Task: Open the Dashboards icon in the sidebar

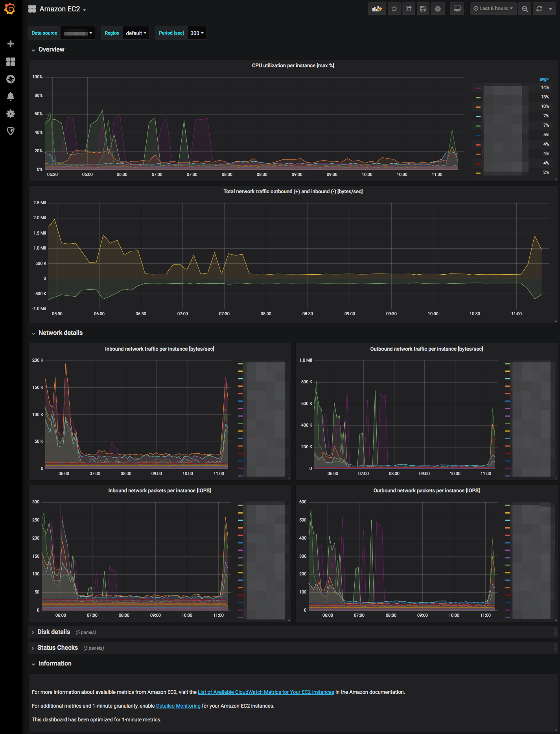Action: 11,62
